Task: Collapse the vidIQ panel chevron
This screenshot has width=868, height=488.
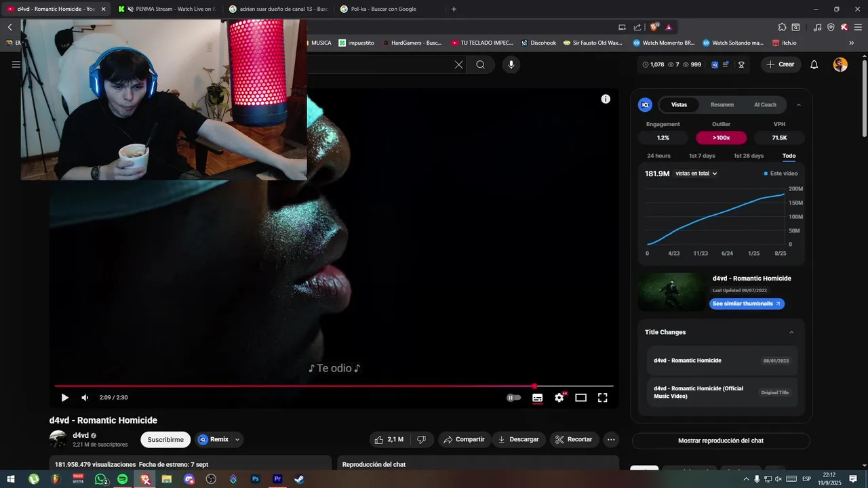Action: (799, 105)
